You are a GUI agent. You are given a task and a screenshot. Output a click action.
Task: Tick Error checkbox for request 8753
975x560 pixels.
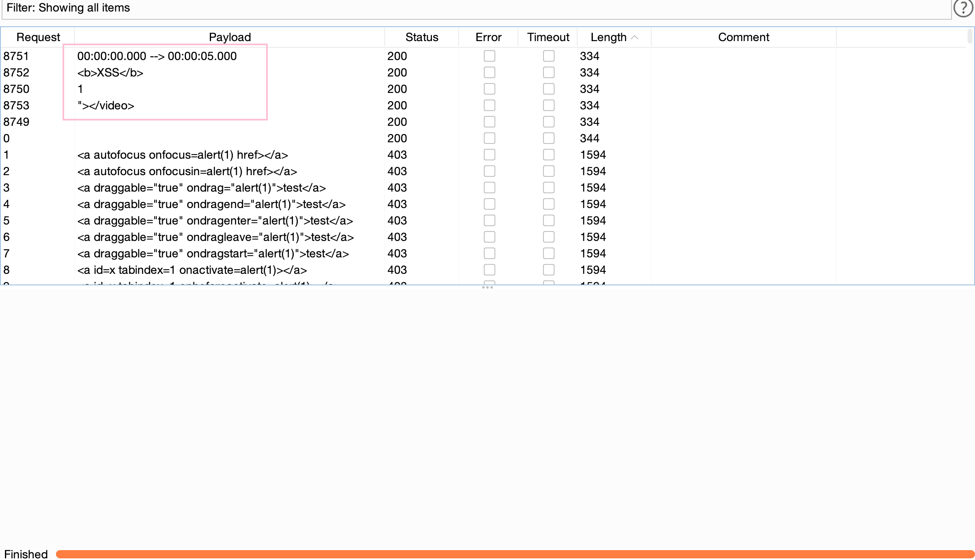pyautogui.click(x=489, y=105)
